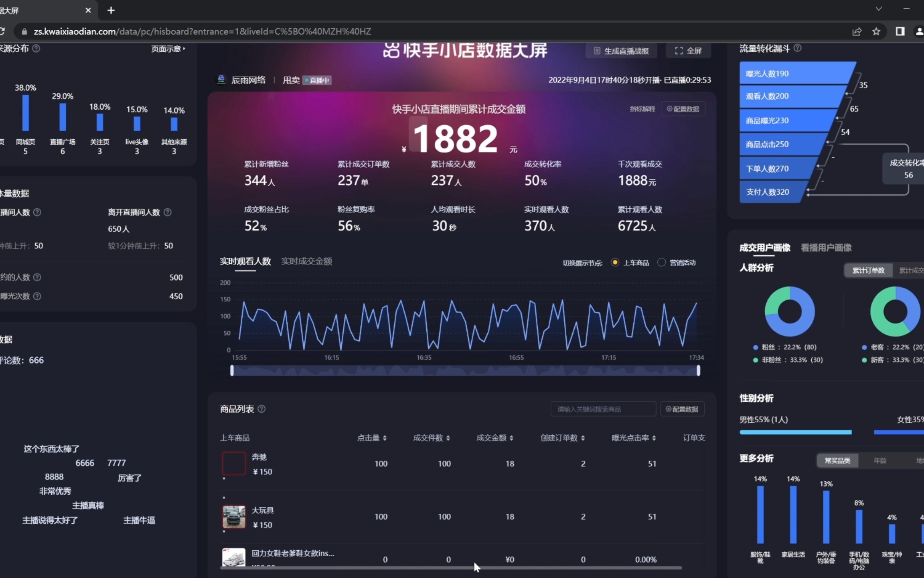The image size is (924, 578).
Task: Select the 常买品类 tab
Action: (837, 461)
